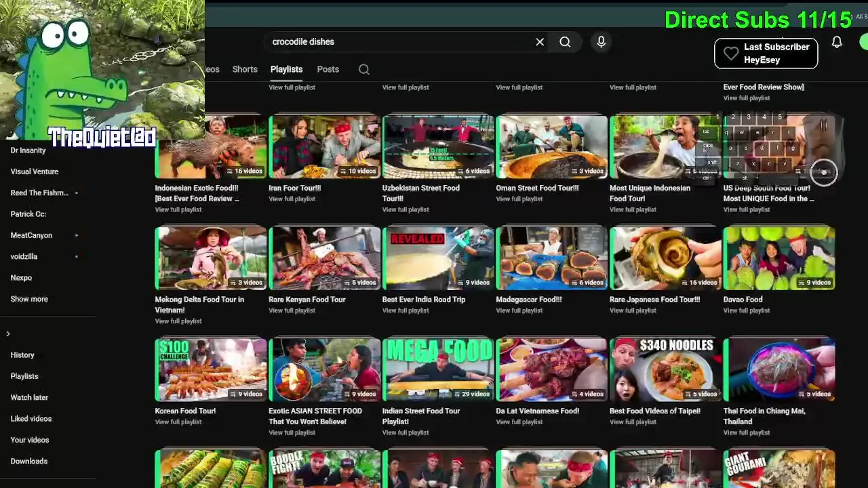Viewport: 868px width, 488px height.
Task: Open Best Ever India Road Trip thumbnail
Action: click(x=439, y=258)
